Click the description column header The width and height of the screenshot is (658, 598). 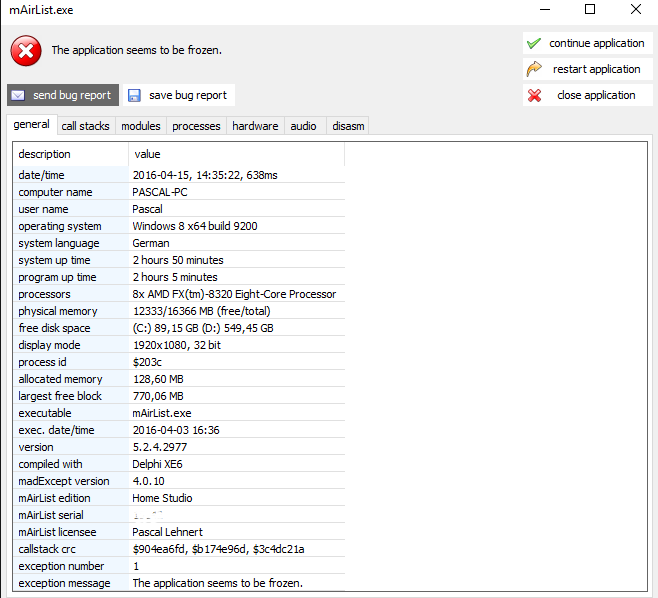[70, 154]
